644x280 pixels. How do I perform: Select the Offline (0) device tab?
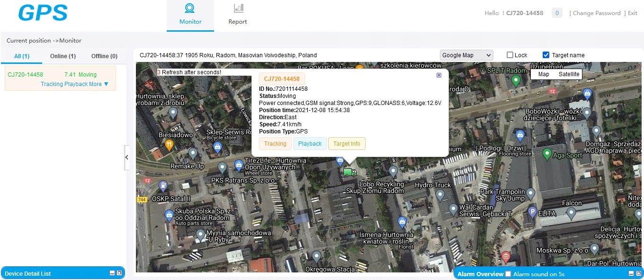pyautogui.click(x=104, y=56)
